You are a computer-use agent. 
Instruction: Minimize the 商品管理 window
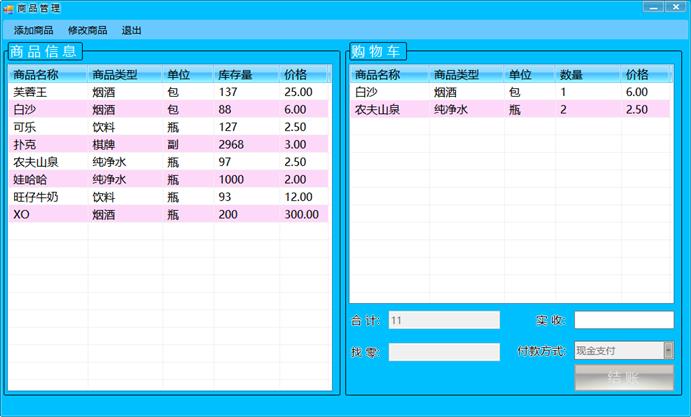(653, 8)
